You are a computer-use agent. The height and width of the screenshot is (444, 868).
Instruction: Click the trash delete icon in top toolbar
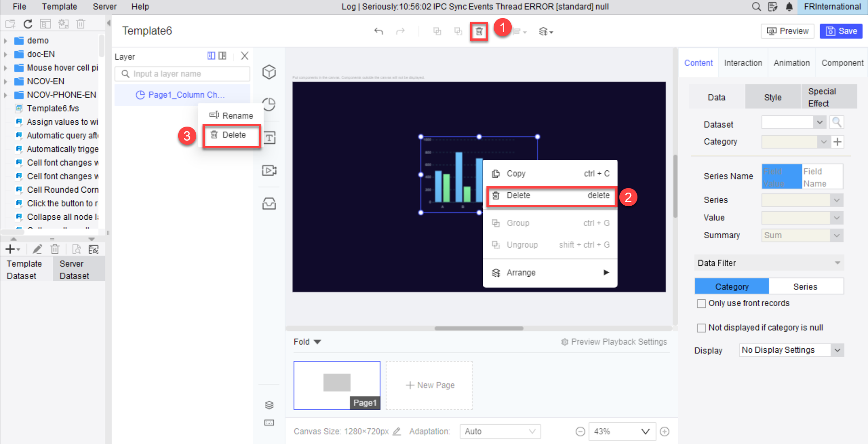click(x=479, y=32)
